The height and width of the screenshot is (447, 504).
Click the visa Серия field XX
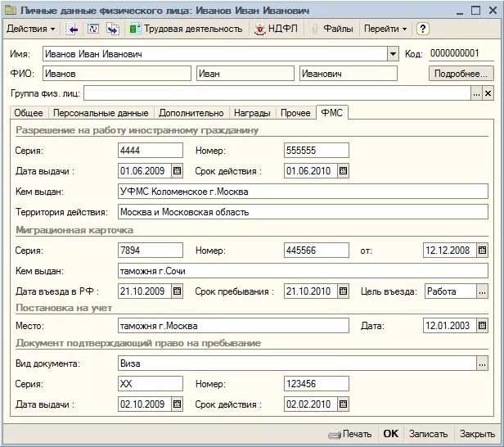coord(151,384)
